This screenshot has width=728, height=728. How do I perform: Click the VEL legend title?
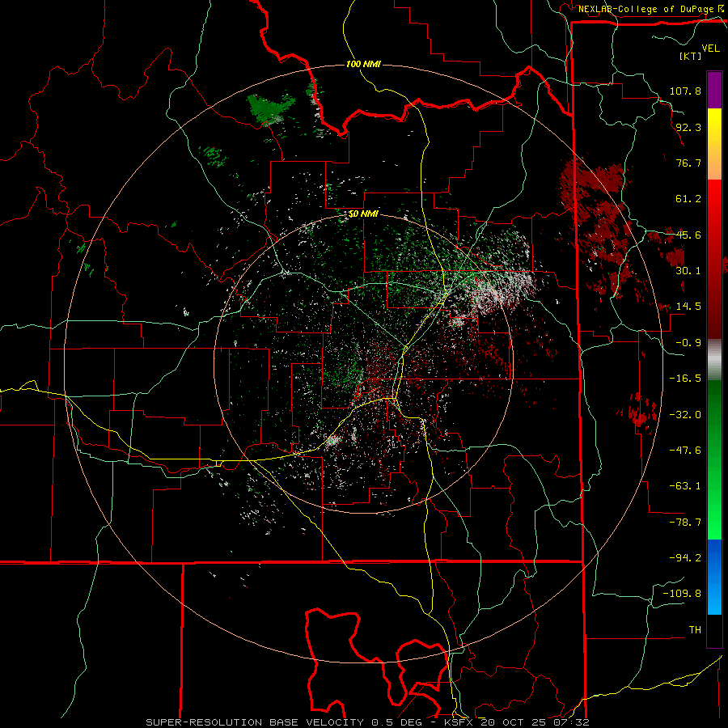point(710,49)
